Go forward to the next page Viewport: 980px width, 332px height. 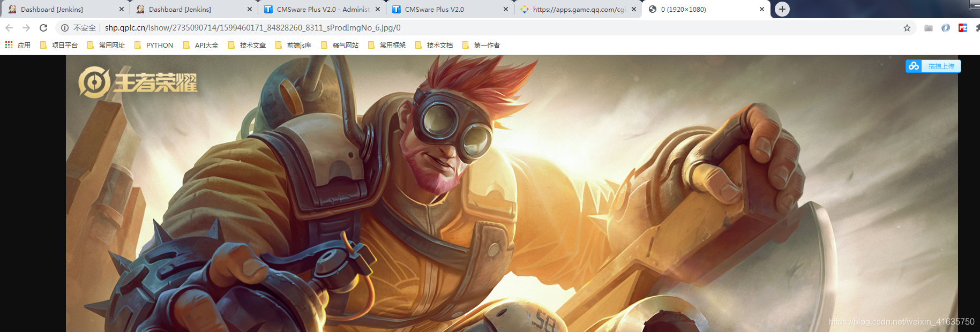(26, 28)
